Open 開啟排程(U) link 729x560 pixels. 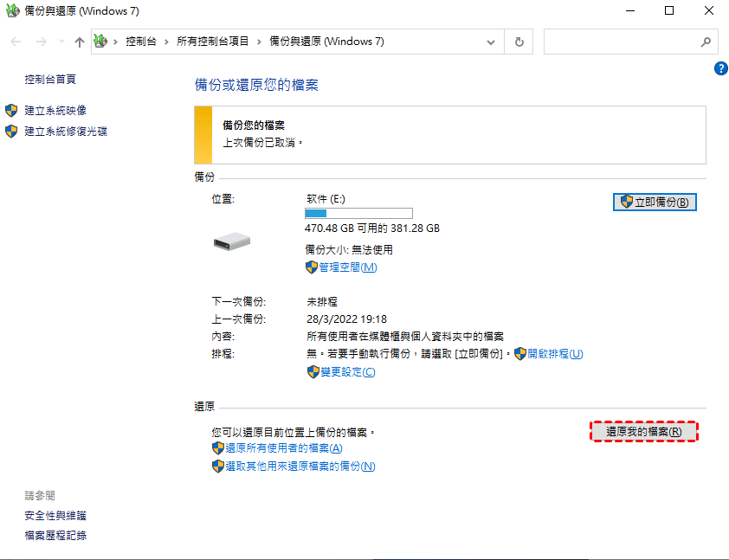coord(555,354)
